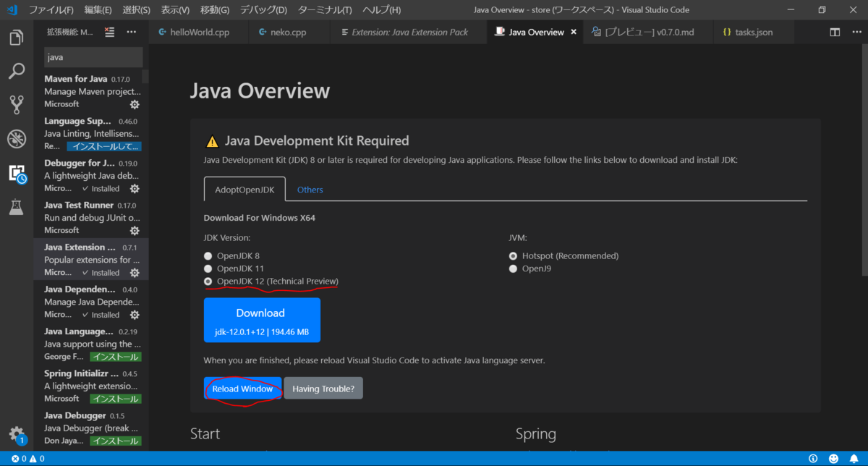Select Hotspot (Recommended) JVM
Image resolution: width=868 pixels, height=466 pixels.
(x=513, y=255)
